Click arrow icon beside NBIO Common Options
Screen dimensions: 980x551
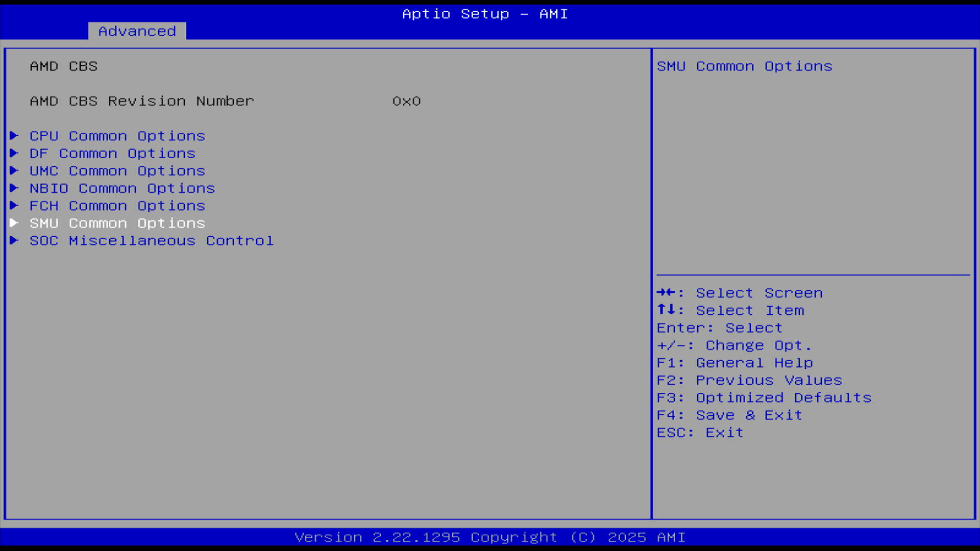(x=14, y=188)
